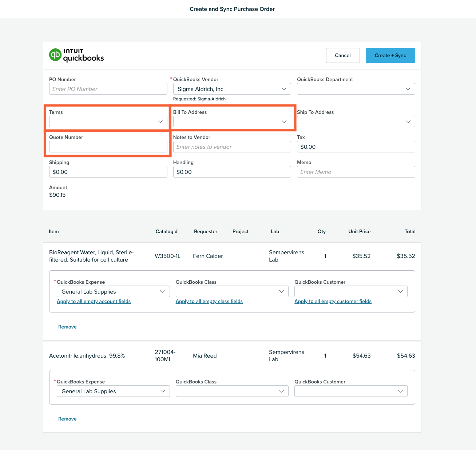Image resolution: width=476 pixels, height=450 pixels.
Task: Click the Memo input field
Action: point(356,172)
